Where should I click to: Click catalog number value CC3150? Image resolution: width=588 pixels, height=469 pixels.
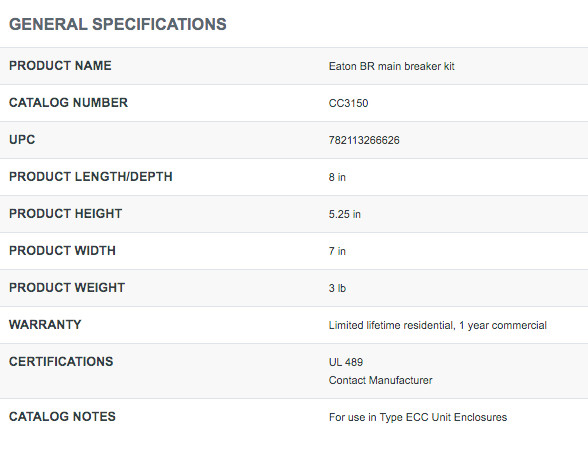[348, 103]
